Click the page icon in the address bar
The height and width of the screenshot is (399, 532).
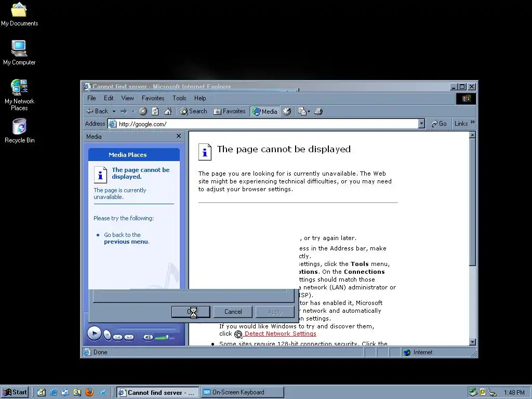click(x=113, y=124)
